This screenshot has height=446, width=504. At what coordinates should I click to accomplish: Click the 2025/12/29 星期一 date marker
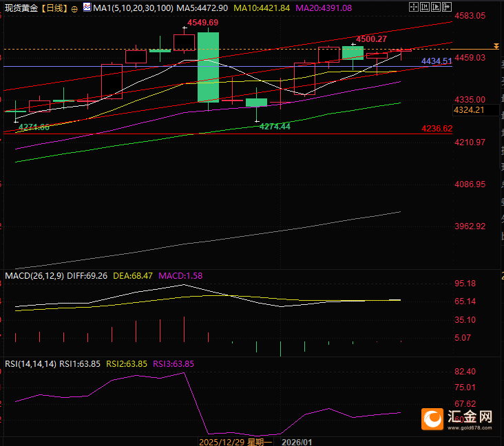point(235,442)
